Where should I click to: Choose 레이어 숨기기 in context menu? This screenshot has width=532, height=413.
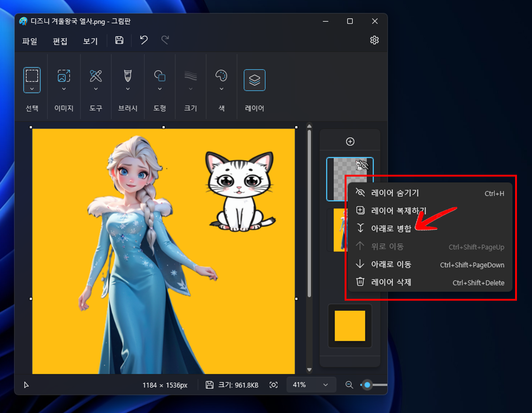[x=430, y=193]
